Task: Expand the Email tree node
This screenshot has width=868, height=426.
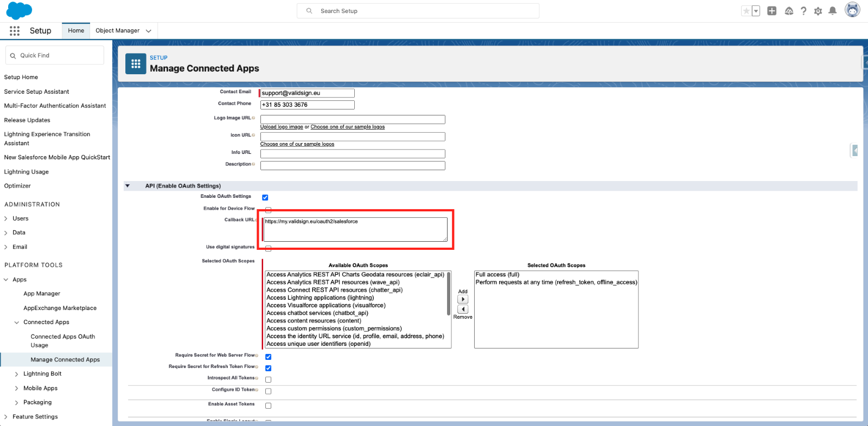Action: point(6,247)
